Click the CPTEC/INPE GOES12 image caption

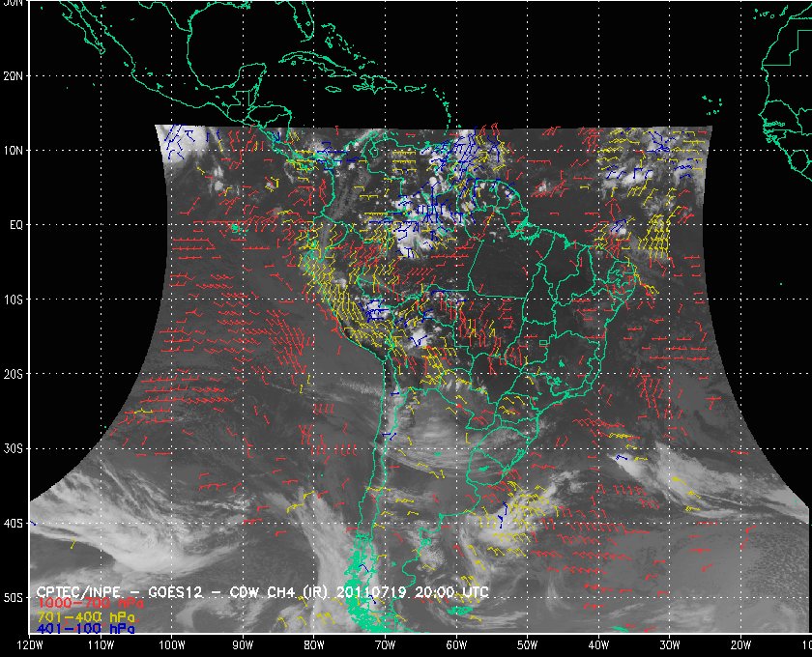click(x=263, y=592)
